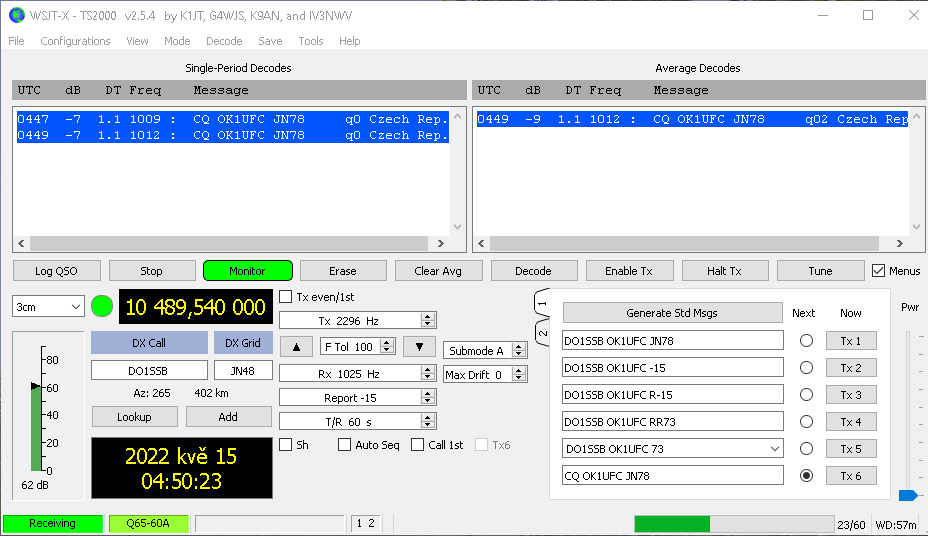
Task: Click the up arrow frequency button
Action: point(296,347)
